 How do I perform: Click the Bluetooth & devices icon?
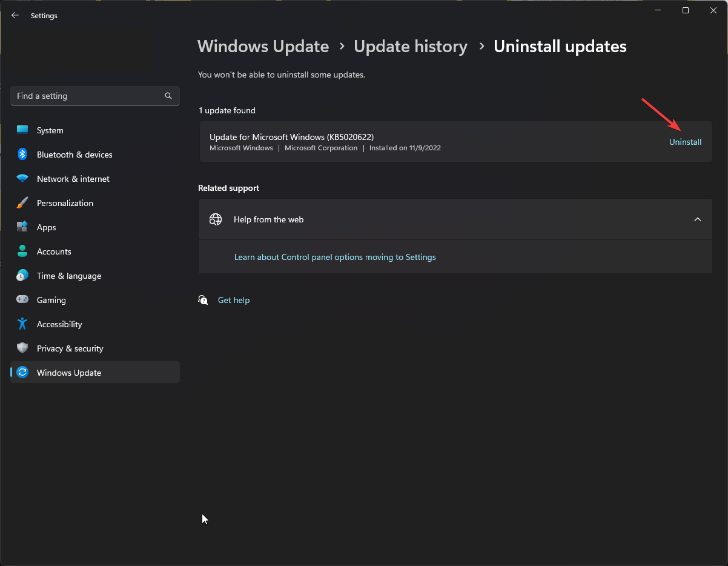[22, 155]
